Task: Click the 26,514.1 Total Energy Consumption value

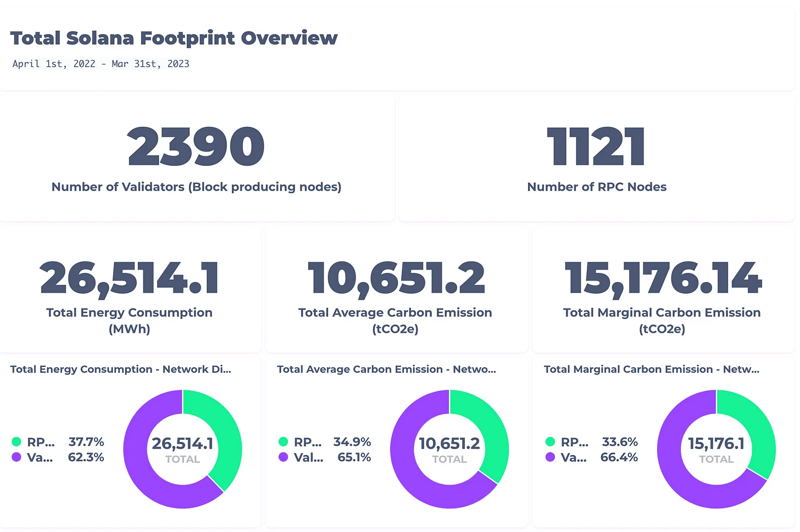Action: tap(130, 278)
